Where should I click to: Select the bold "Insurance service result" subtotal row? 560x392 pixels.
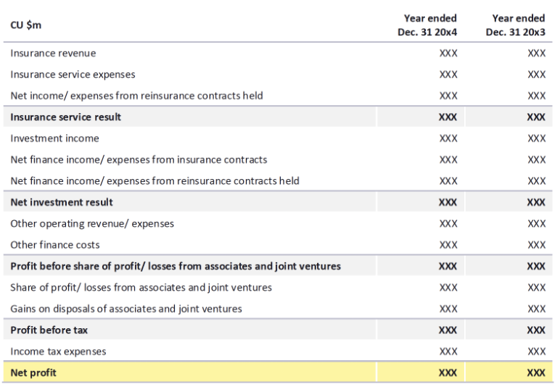(66, 117)
